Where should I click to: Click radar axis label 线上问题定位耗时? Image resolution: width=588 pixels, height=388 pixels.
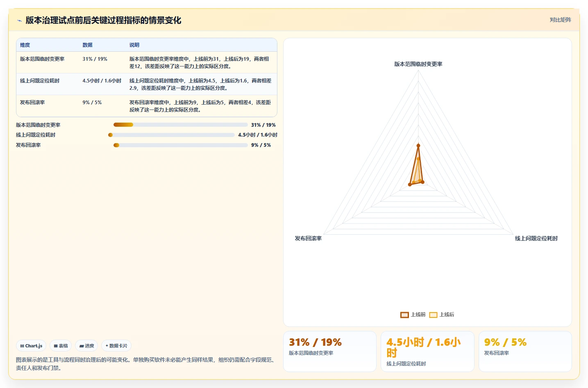click(x=536, y=238)
